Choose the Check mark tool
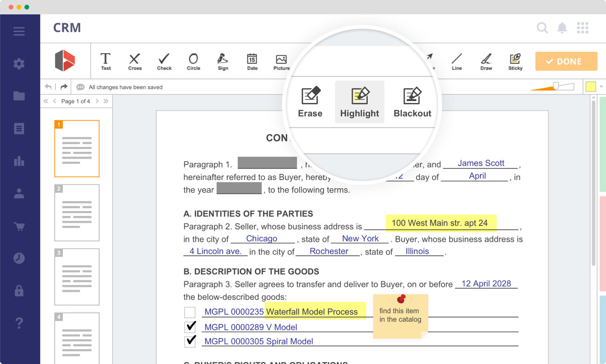 [x=164, y=61]
